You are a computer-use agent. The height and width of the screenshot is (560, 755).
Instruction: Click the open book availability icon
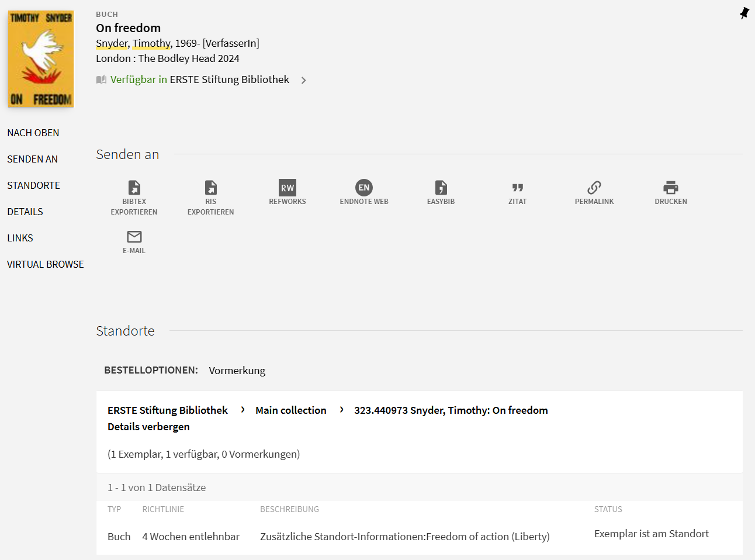pyautogui.click(x=101, y=79)
